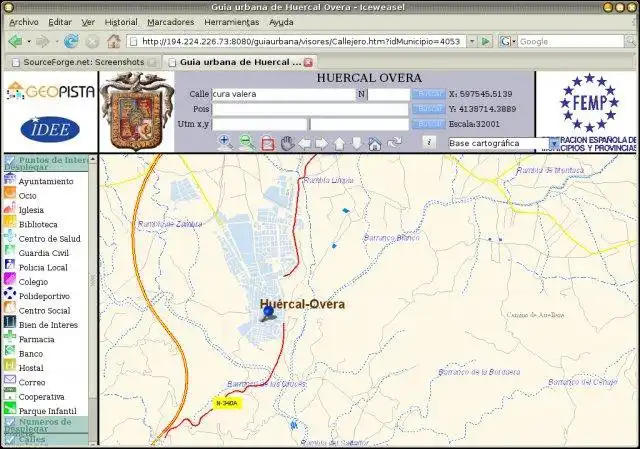Click the Centro de Salud cross icon
This screenshot has width=640, height=449.
click(9, 236)
